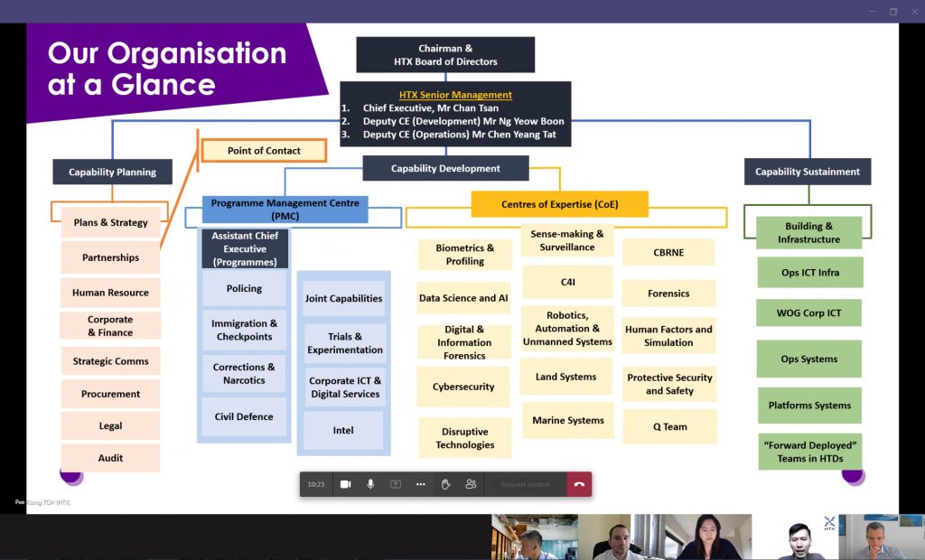Click the HTX Senior Management underlined heading

(455, 95)
